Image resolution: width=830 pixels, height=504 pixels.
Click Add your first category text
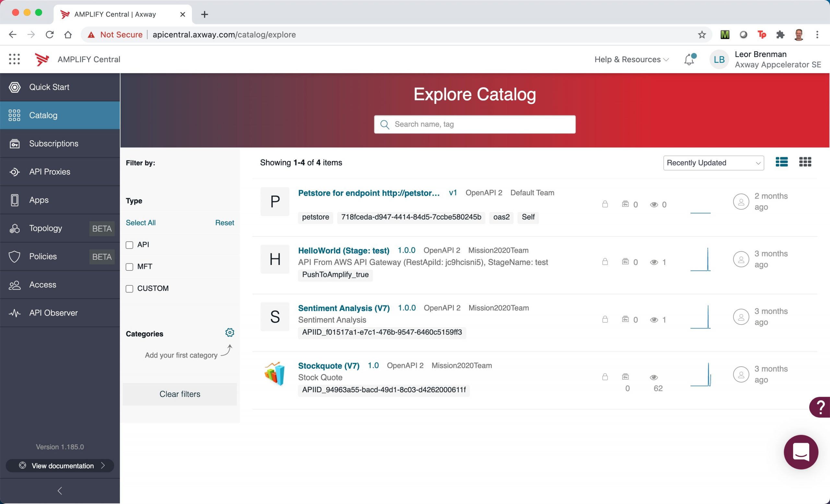pos(181,355)
